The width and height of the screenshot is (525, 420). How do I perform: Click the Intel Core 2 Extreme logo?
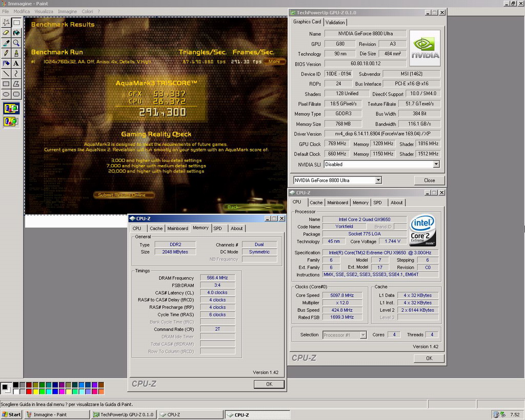pyautogui.click(x=422, y=230)
